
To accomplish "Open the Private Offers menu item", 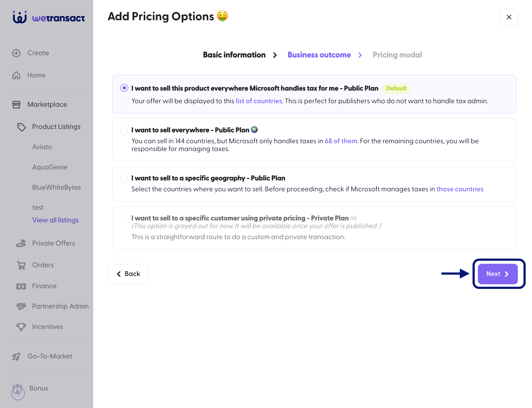I will [53, 243].
